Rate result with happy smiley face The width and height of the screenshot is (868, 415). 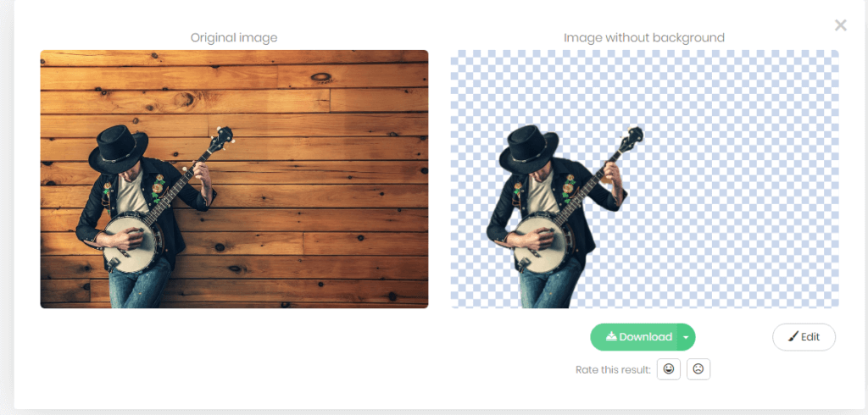point(669,369)
